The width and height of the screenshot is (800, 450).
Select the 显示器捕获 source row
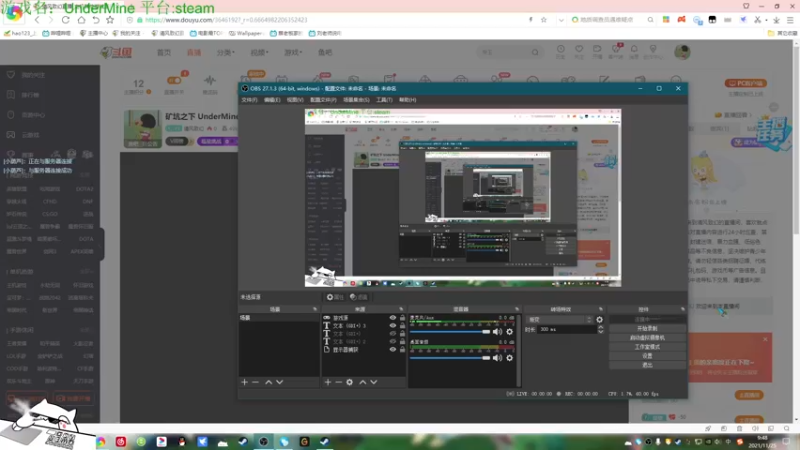coord(364,349)
